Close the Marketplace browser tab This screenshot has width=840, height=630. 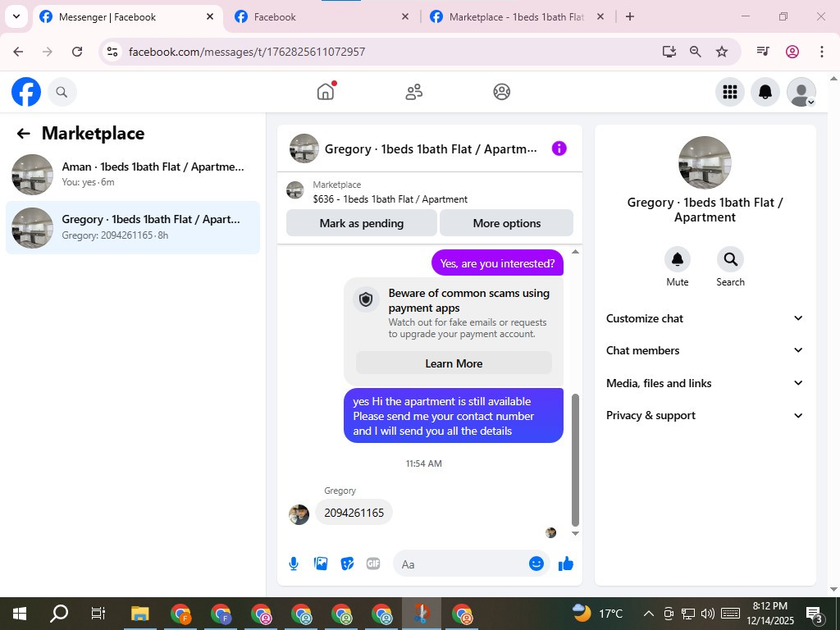coord(600,16)
